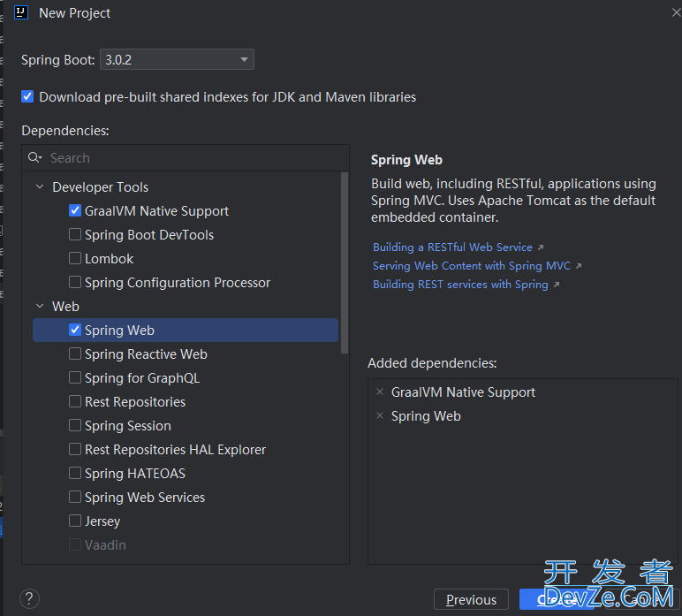Click external arrow beside Serving Web Content link

[x=579, y=266]
